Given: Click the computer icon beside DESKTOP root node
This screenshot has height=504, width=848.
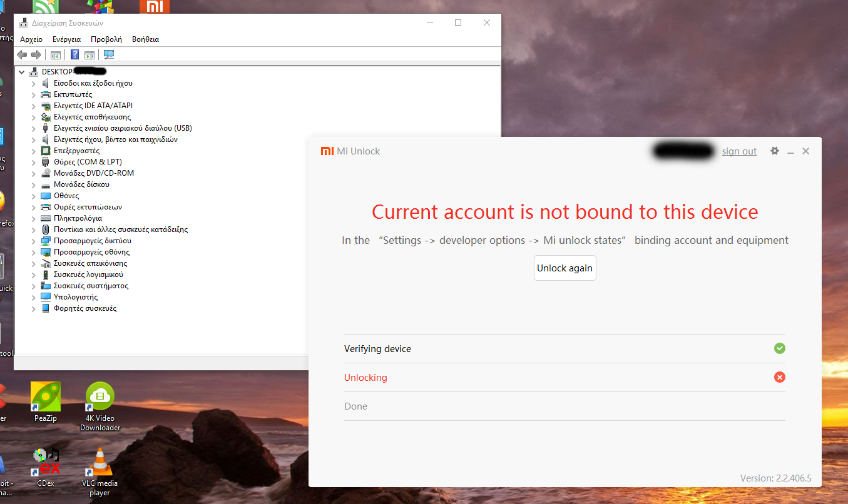Looking at the screenshot, I should pos(33,72).
